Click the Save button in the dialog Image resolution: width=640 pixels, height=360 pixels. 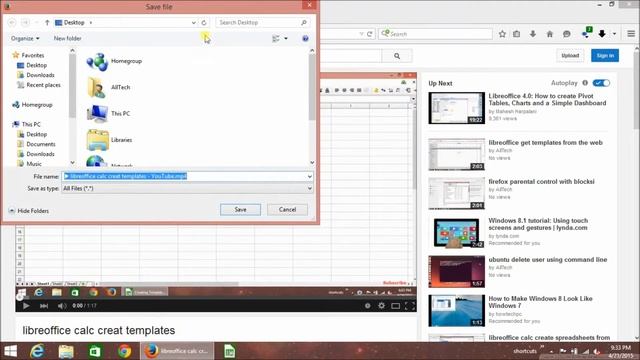point(240,209)
